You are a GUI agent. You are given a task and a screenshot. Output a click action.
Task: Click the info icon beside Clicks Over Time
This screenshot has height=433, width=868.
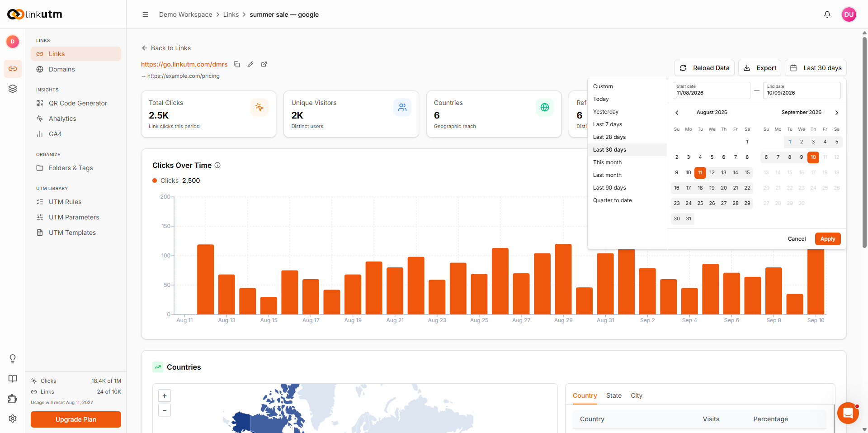217,165
